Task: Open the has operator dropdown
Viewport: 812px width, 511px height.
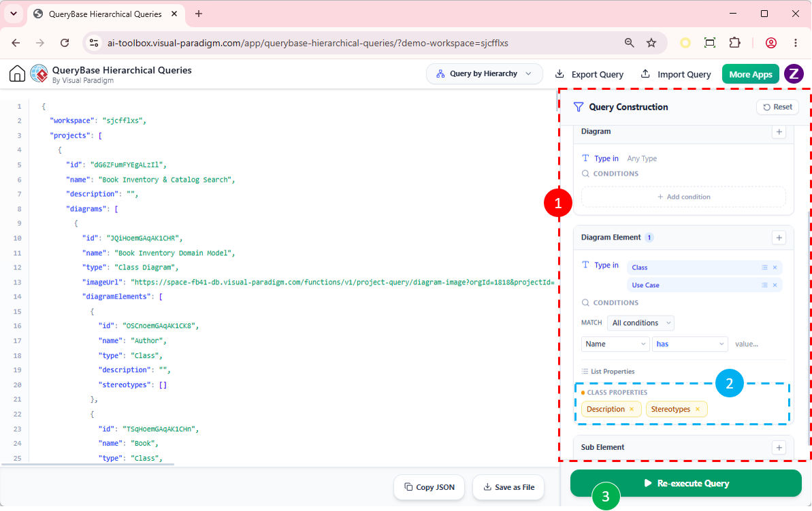Action: (x=689, y=344)
